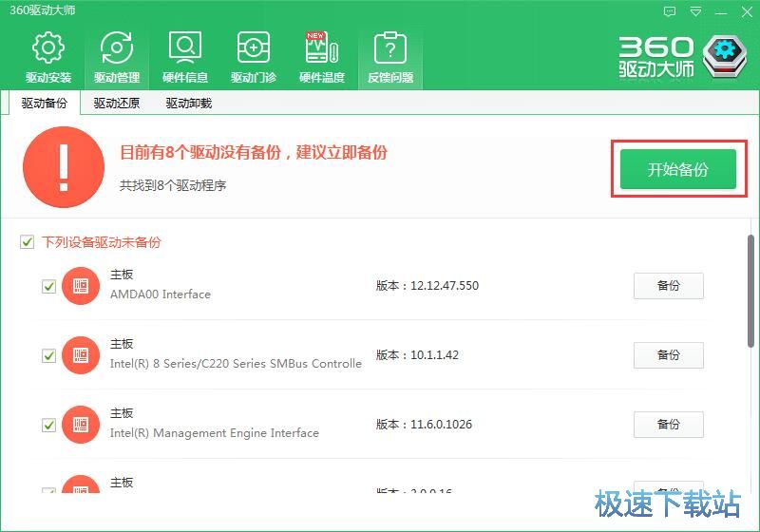Uncheck the AMDA00 Interface checkbox
This screenshot has width=760, height=532.
point(49,286)
